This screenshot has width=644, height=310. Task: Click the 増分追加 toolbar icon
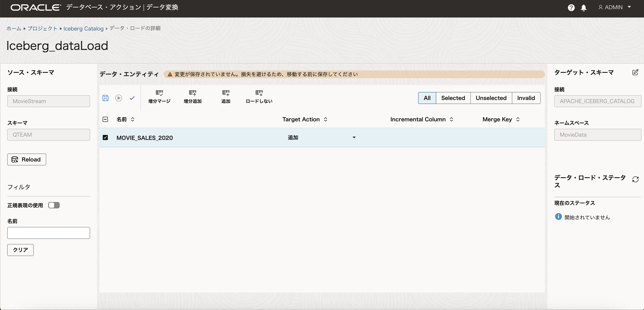coord(192,97)
